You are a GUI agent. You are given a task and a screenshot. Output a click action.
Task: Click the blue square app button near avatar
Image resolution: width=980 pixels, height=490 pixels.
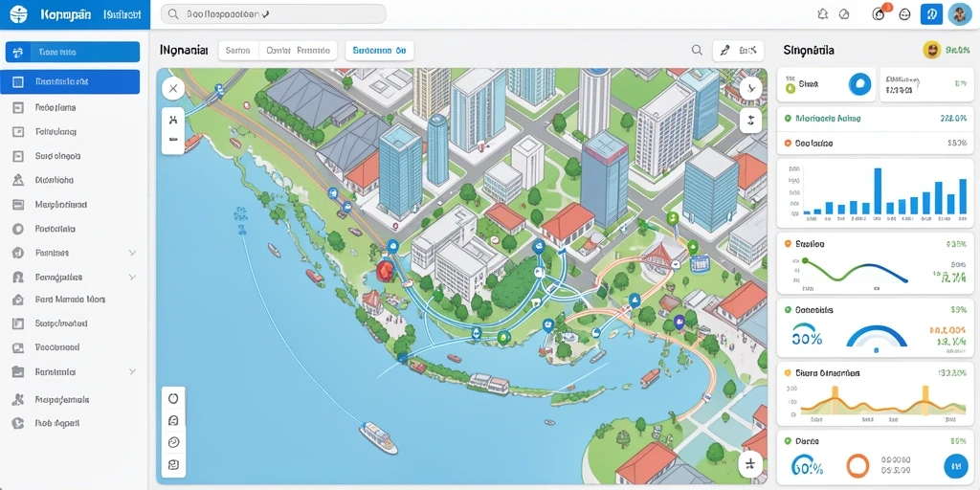coord(931,13)
